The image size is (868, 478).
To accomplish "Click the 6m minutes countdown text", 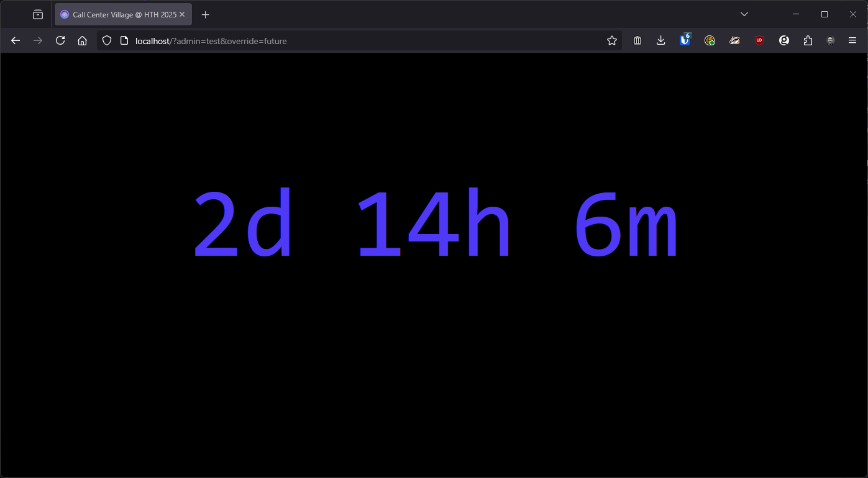I will point(626,223).
